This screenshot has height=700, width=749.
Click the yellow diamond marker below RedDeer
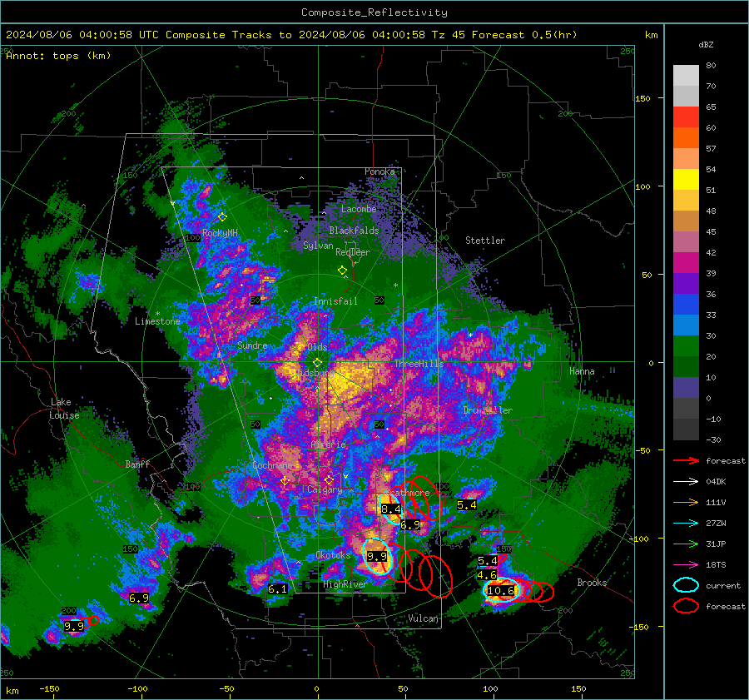click(342, 271)
